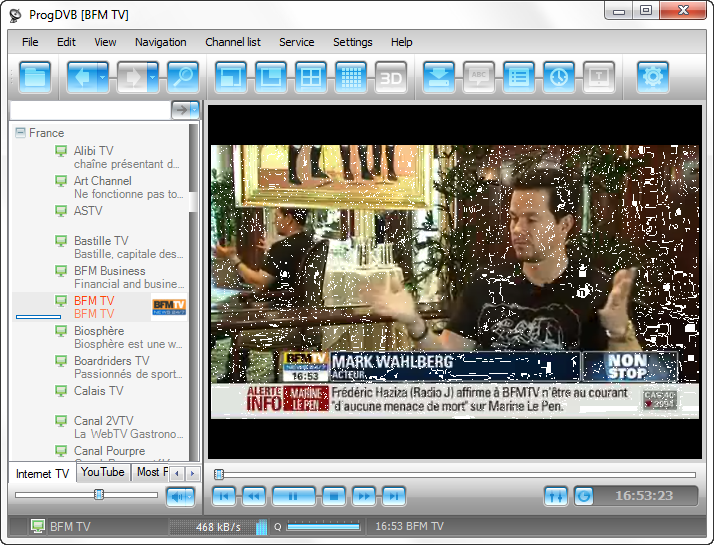Click the volume slider handle
Viewport: 714px width, 545px height.
pos(99,494)
